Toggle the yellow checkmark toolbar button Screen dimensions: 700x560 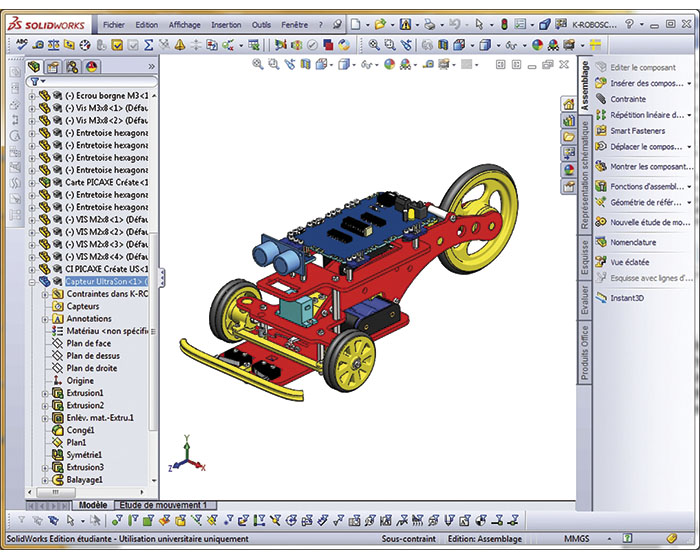tap(118, 44)
